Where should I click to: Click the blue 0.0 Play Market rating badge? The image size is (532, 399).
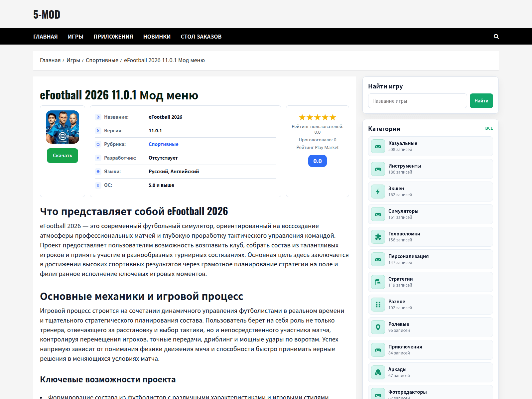[318, 161]
